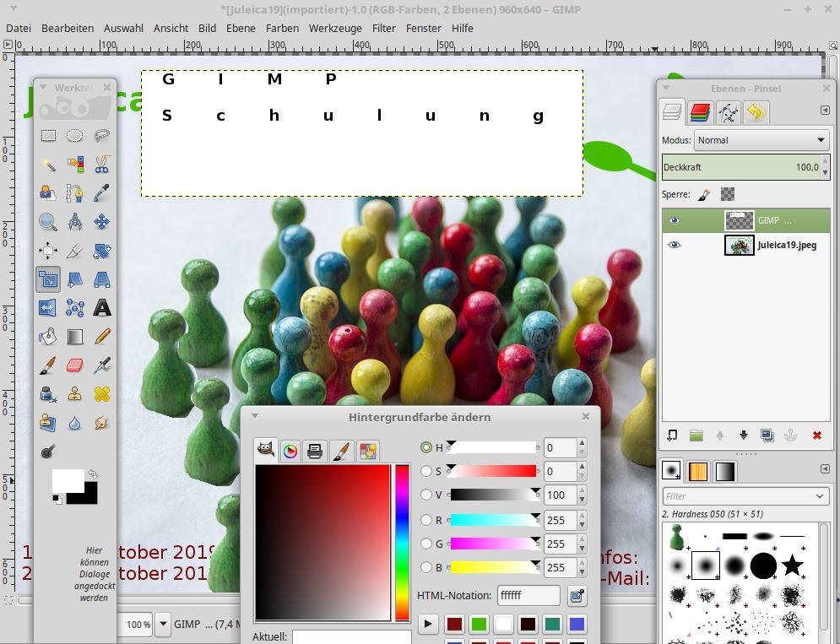
Task: Choose the Move tool
Action: 102,221
